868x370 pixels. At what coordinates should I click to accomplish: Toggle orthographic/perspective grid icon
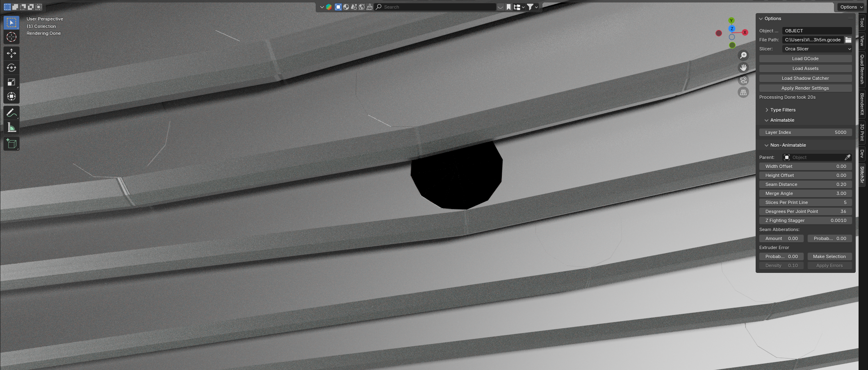743,92
